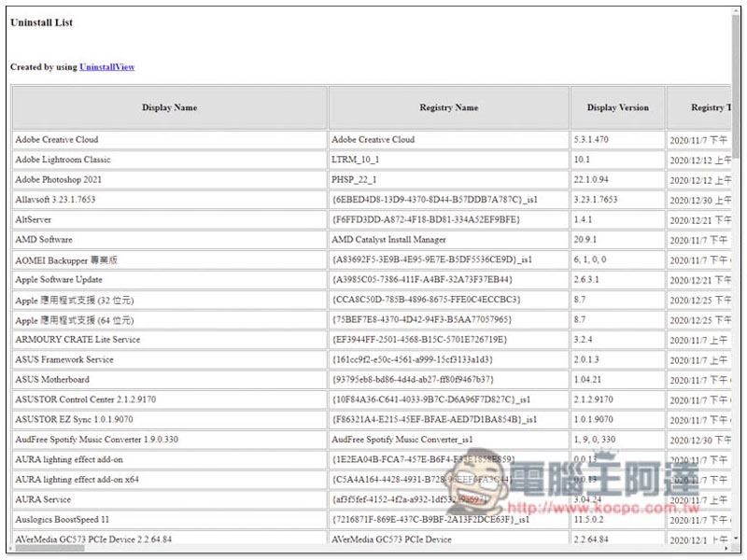Click the Auslogics BoostSpeed 11 cell
Image resolution: width=747 pixels, height=560 pixels.
coord(170,520)
